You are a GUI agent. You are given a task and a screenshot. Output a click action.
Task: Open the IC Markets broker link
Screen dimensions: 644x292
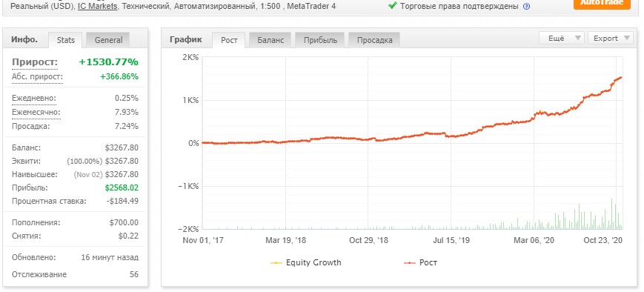(x=97, y=7)
